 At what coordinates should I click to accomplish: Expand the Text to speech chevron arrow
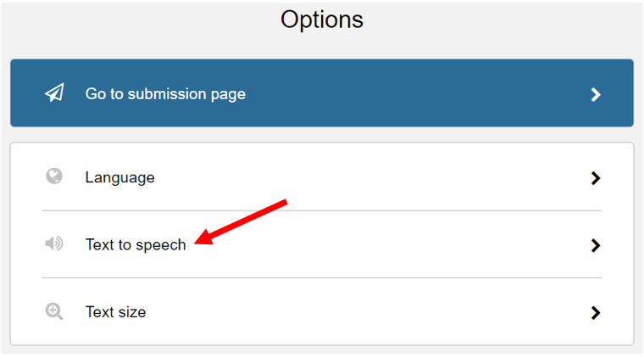(596, 245)
